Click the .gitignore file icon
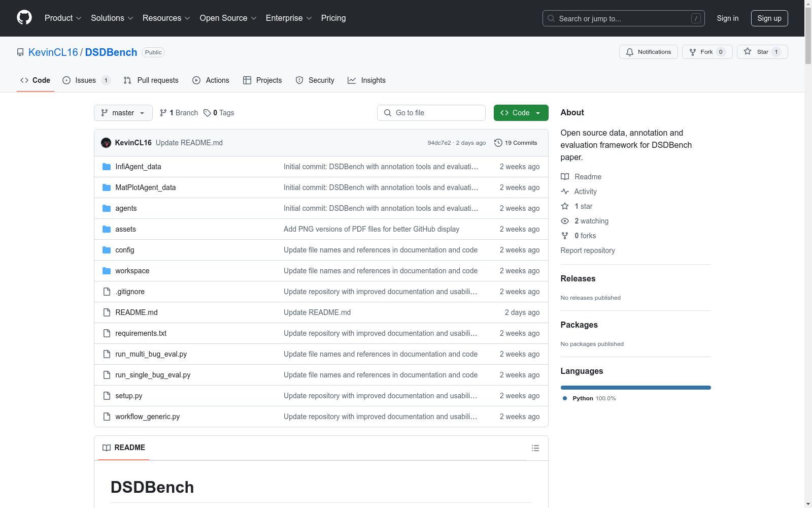This screenshot has width=812, height=508. [x=107, y=292]
